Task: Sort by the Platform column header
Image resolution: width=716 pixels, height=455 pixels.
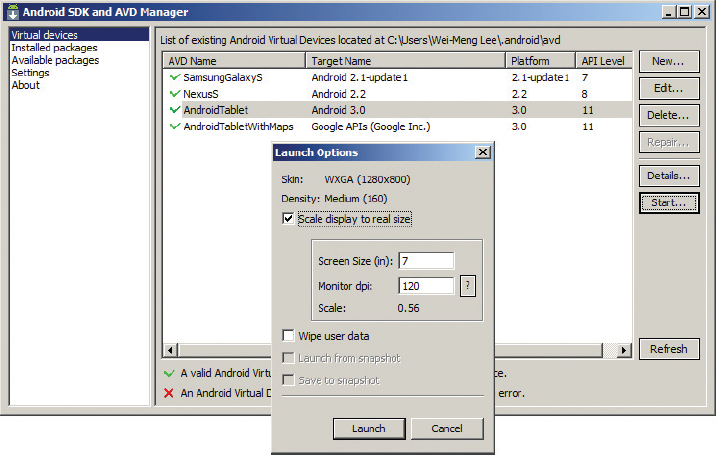Action: tap(540, 61)
